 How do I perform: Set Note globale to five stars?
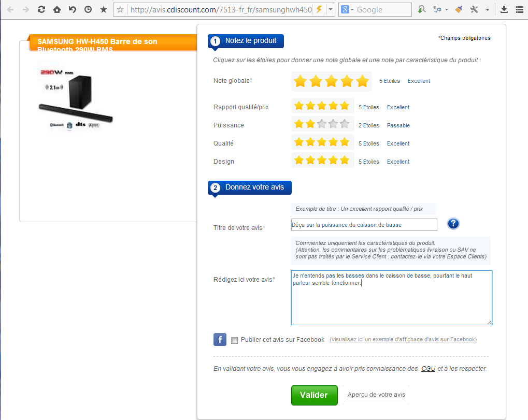[x=362, y=81]
